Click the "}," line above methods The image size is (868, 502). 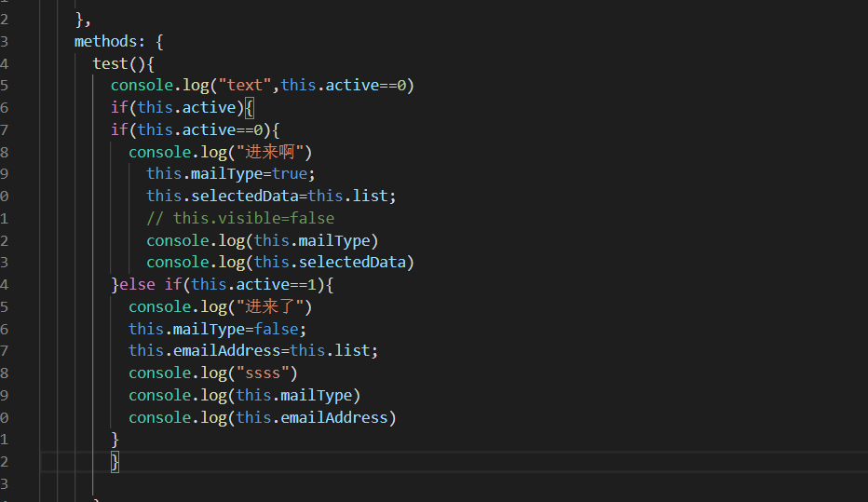[83, 20]
